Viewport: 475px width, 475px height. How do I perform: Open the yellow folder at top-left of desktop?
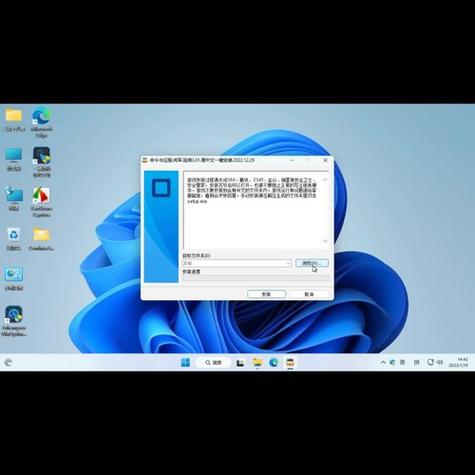14,115
